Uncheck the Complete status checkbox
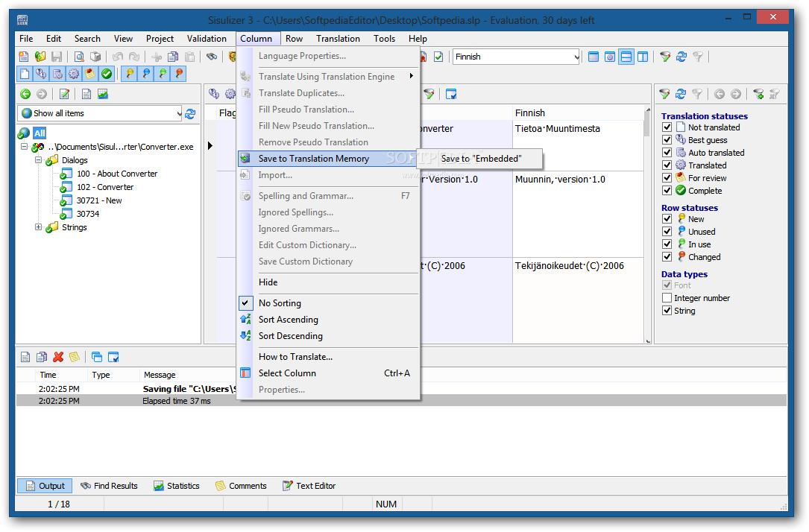809x532 pixels. click(x=667, y=191)
